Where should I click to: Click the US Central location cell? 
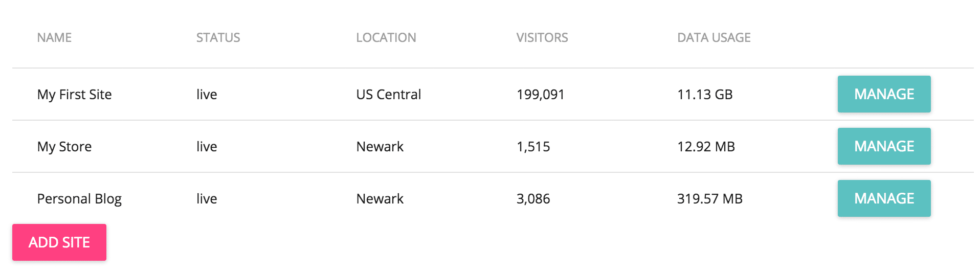tap(388, 95)
